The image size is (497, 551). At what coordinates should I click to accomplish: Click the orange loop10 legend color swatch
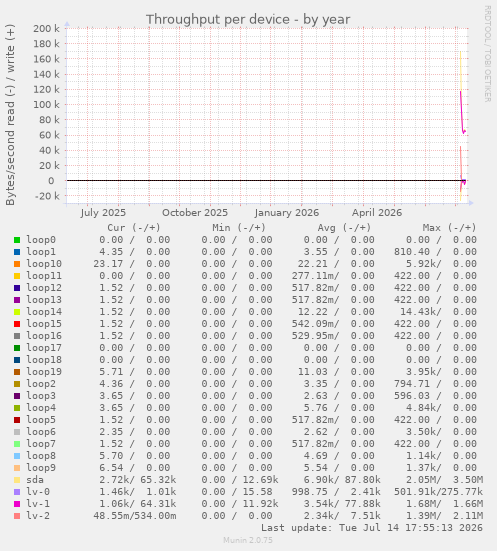tap(17, 264)
